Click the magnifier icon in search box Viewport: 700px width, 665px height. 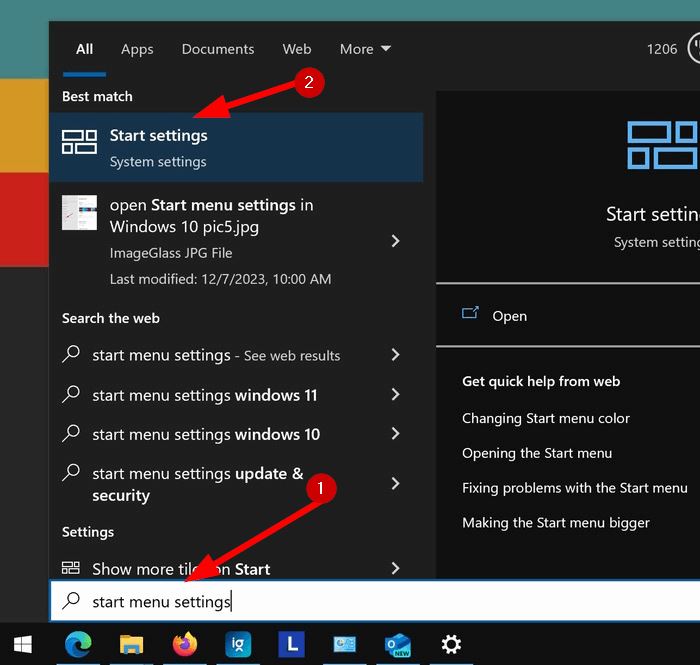pos(71,601)
